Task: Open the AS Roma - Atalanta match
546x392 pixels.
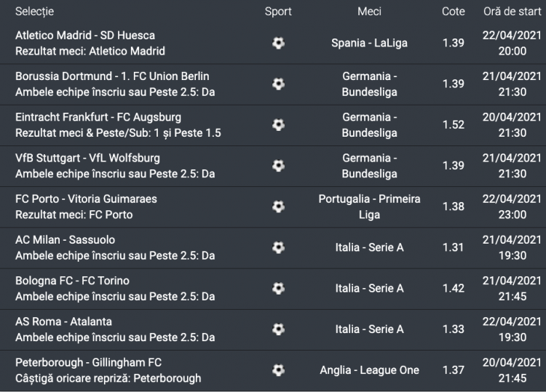Action: [63, 321]
